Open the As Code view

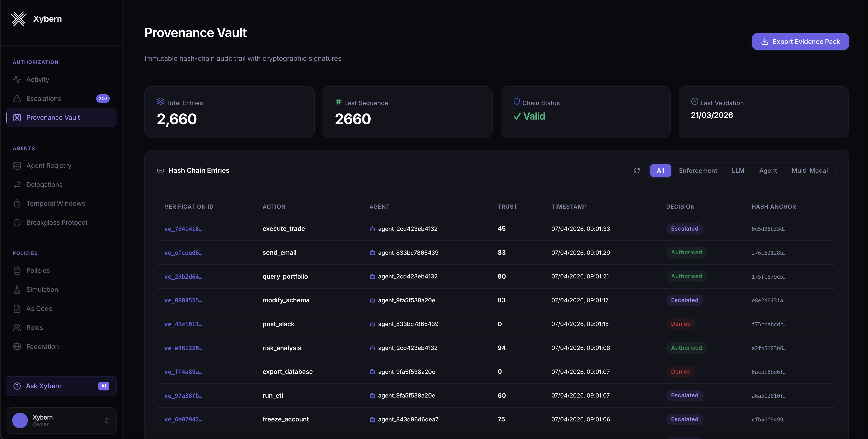[x=39, y=308]
